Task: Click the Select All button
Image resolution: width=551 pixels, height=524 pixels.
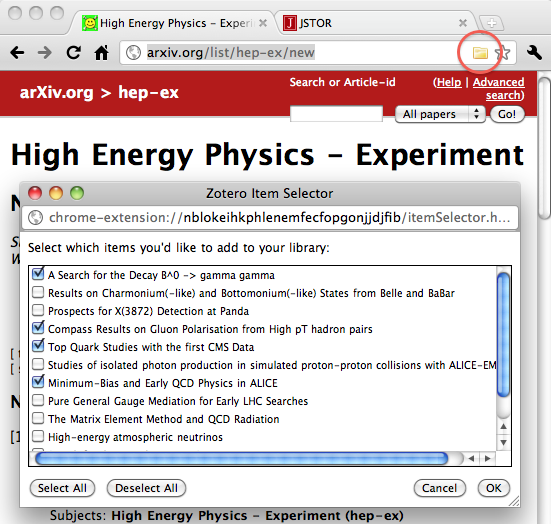Action: click(x=62, y=488)
